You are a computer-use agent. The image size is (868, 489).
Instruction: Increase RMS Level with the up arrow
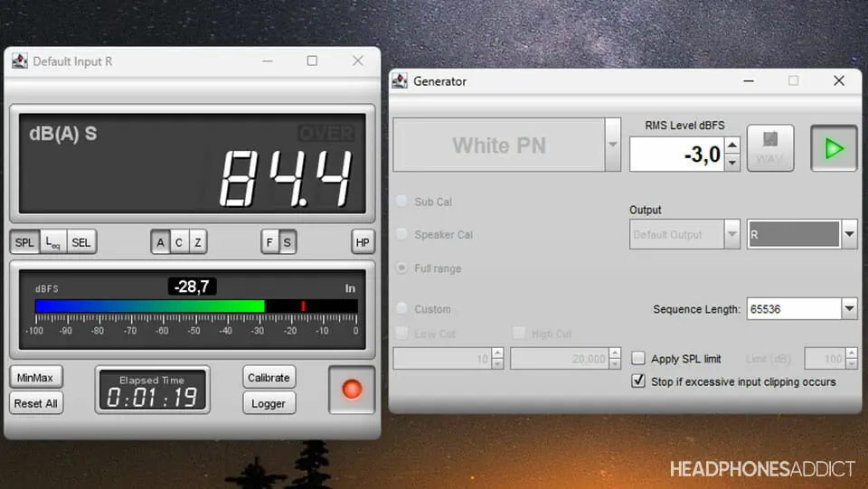[x=732, y=145]
